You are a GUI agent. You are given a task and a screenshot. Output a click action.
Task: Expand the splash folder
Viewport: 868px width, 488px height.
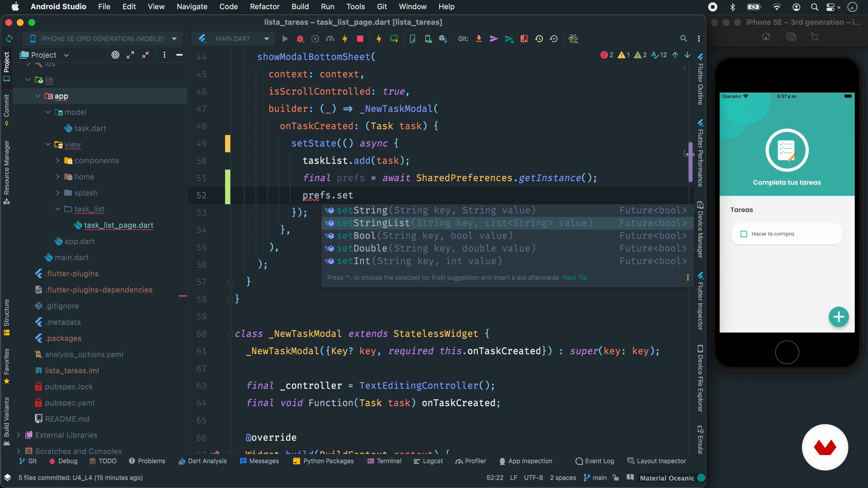click(x=58, y=193)
